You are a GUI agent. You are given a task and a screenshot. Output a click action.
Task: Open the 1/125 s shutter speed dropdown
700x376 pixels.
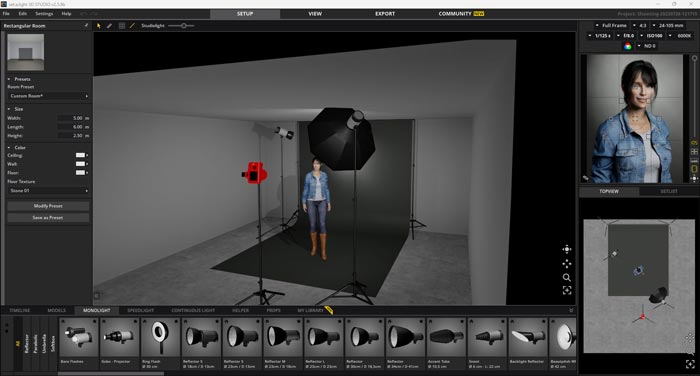pyautogui.click(x=600, y=36)
